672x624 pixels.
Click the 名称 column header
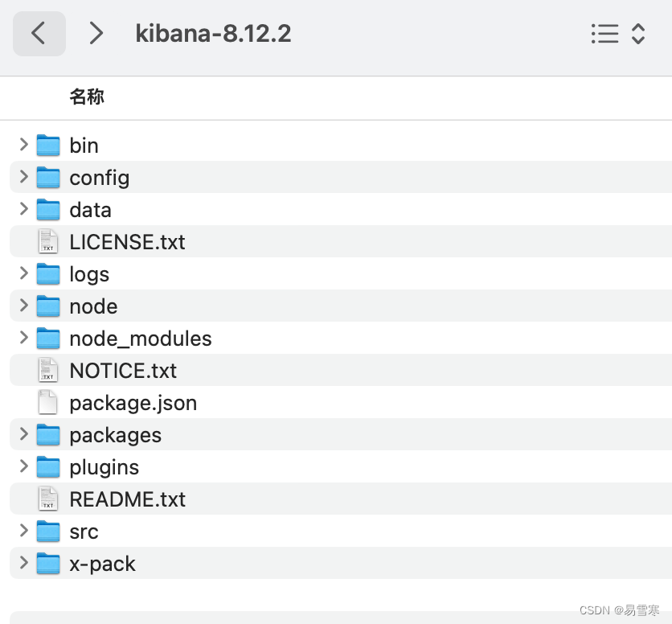(87, 96)
